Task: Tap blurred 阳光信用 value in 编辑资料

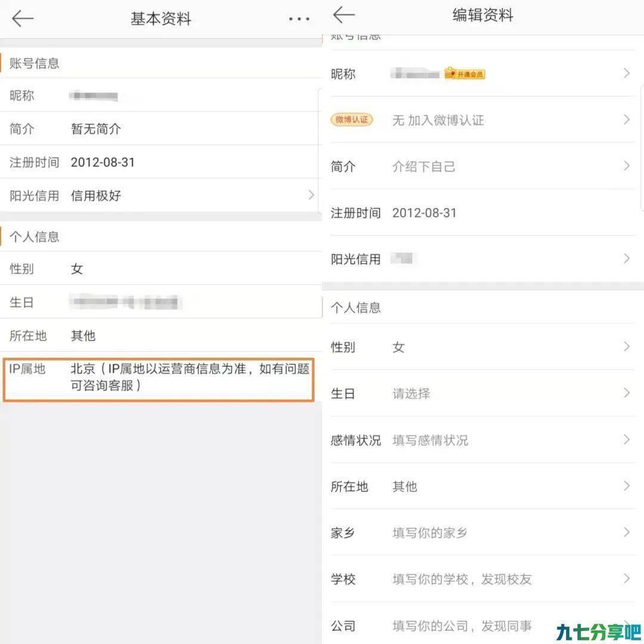Action: coord(402,258)
